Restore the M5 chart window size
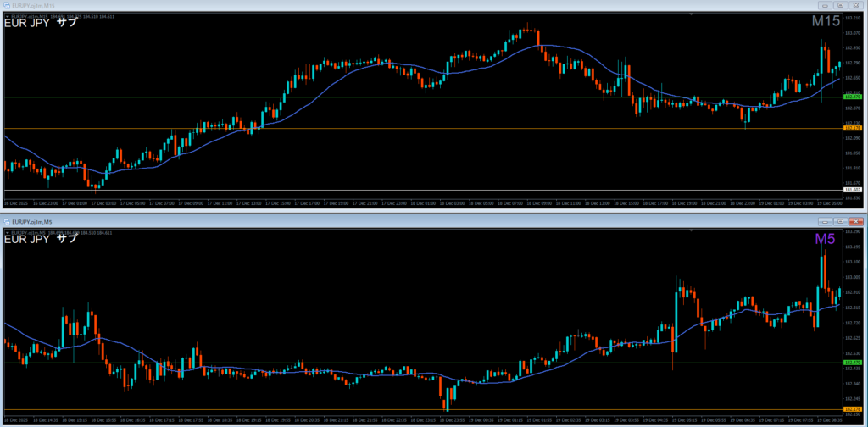Viewport: 868px width, 427px height. click(838, 221)
